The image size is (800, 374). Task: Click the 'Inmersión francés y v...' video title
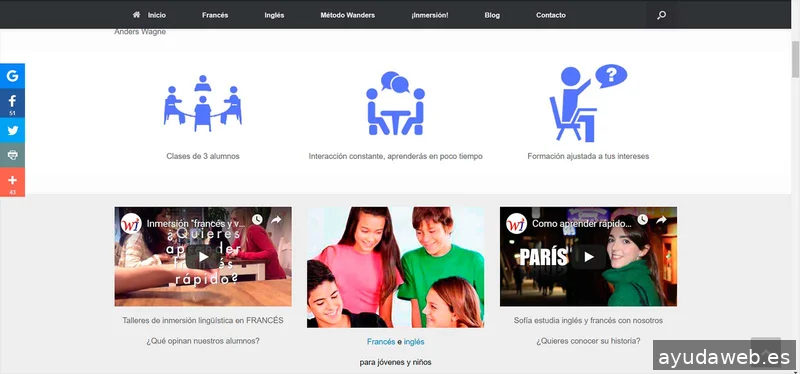[x=196, y=223]
